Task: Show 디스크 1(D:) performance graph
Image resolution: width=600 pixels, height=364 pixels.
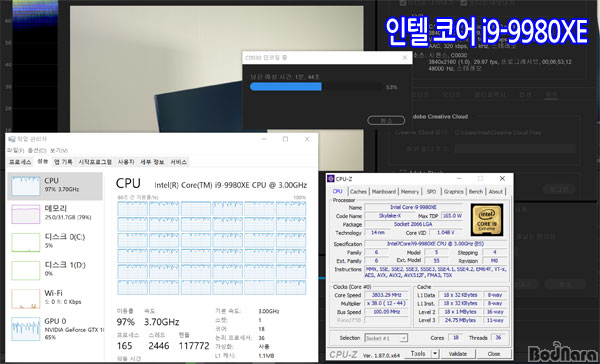Action: point(55,270)
